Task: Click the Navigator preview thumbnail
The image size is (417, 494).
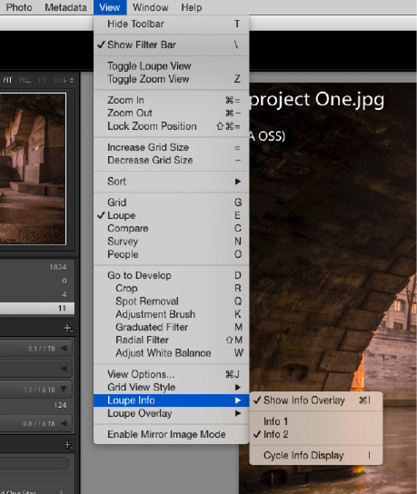Action: tap(33, 169)
